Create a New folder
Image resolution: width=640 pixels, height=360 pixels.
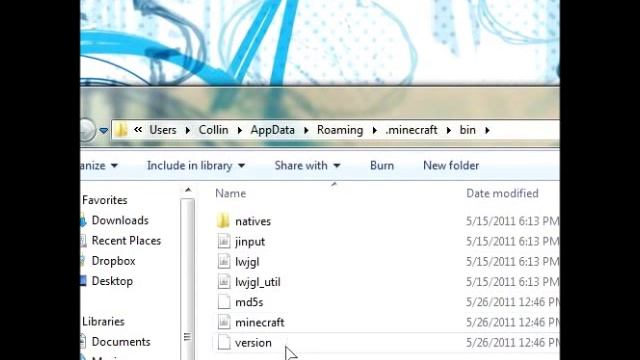(x=451, y=165)
